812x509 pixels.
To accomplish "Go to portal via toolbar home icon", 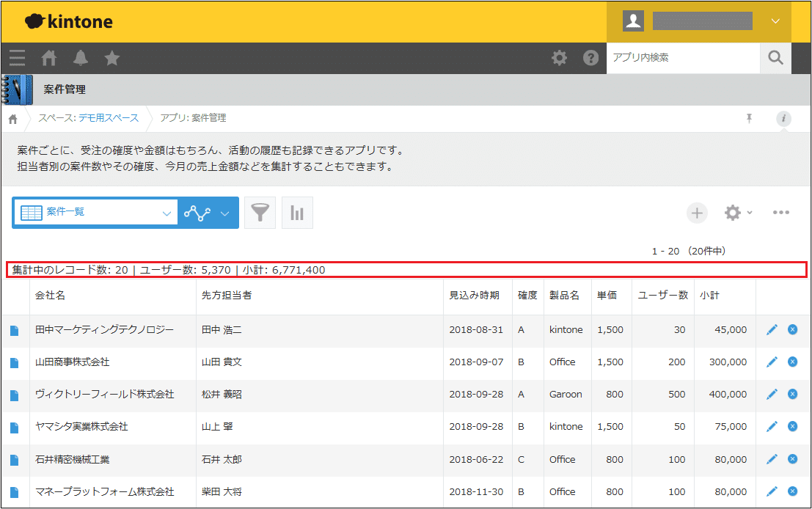I will [x=49, y=57].
